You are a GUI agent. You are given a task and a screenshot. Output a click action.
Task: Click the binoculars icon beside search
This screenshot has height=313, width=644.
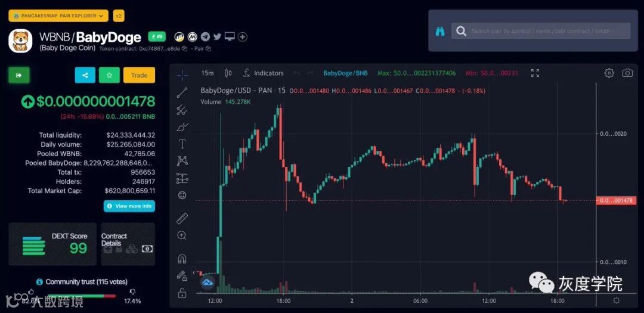pyautogui.click(x=440, y=31)
